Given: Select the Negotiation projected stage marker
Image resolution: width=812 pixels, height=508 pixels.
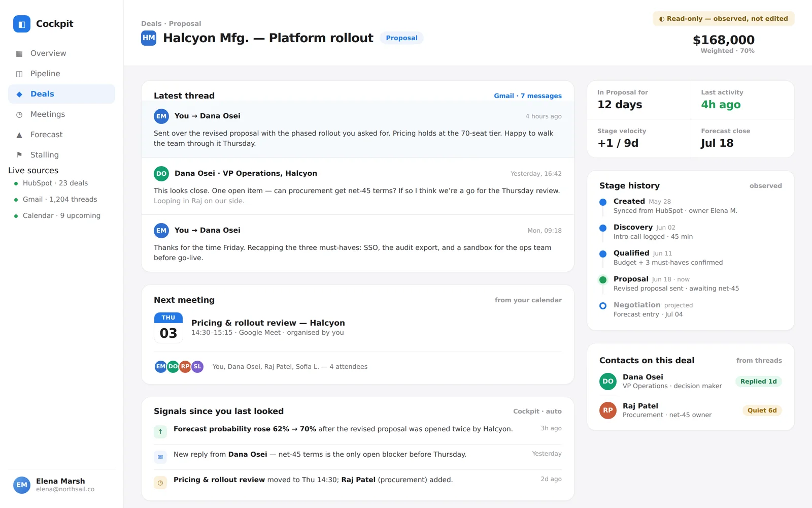Looking at the screenshot, I should click(603, 306).
